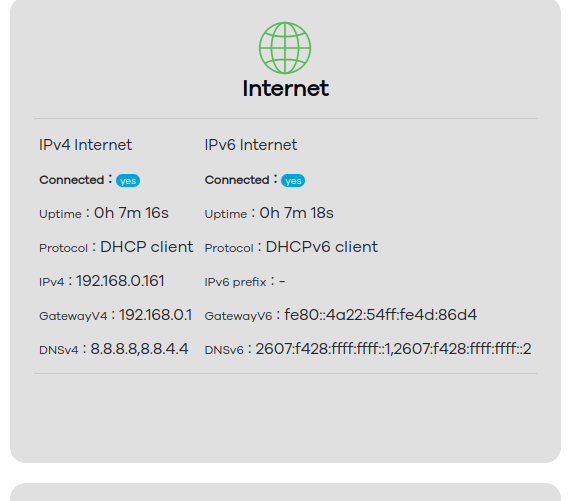The width and height of the screenshot is (573, 501).
Task: Click the IPv6 uptime 0h 7m 18s
Action: tap(296, 213)
